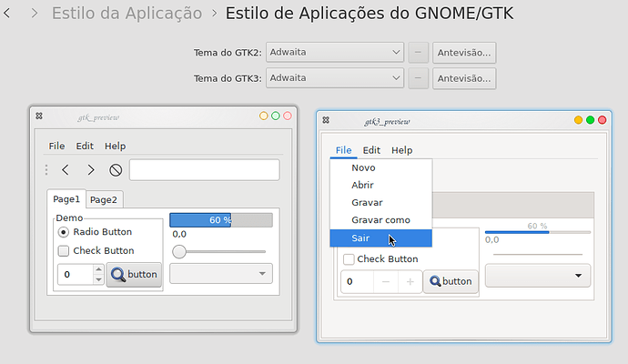Click the red close button of gtk_preview
628x364 pixels.
point(288,116)
